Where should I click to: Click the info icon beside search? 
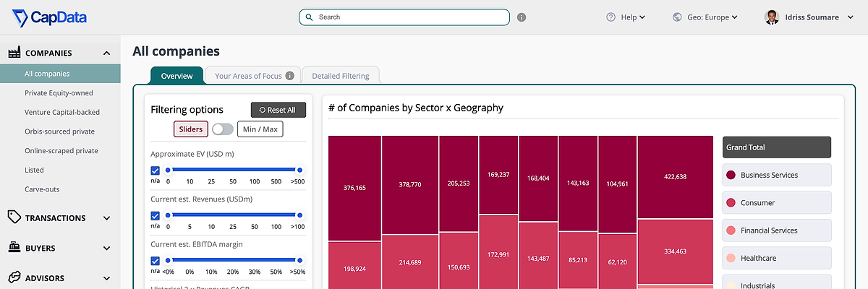[522, 17]
